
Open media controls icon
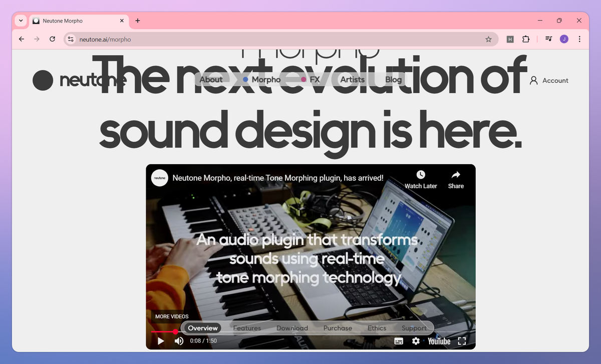tap(548, 39)
